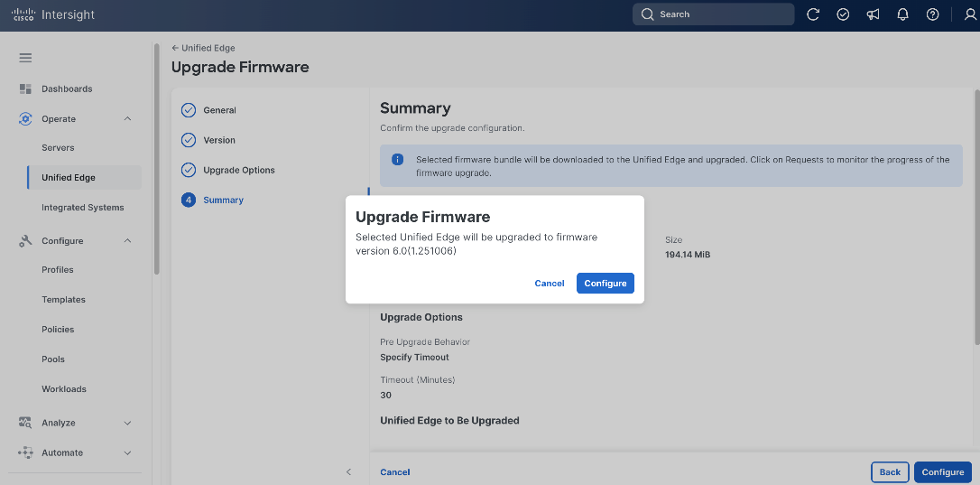
Task: Go to the Version wizard step
Action: [219, 140]
